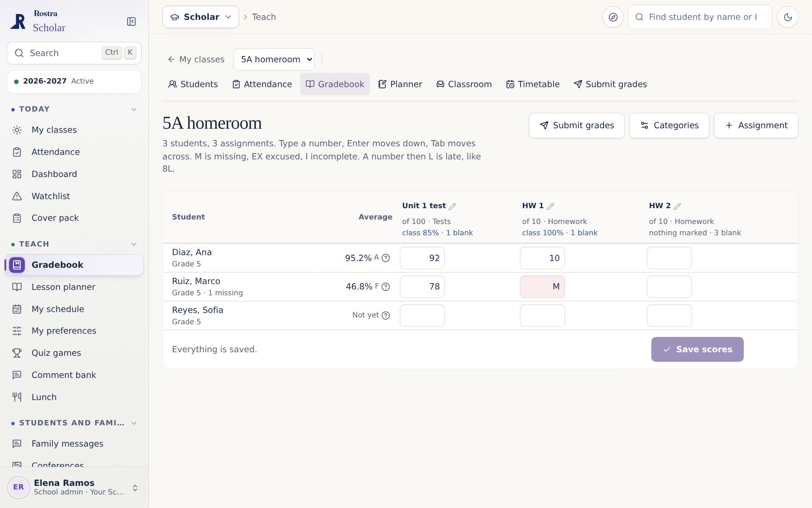Image resolution: width=812 pixels, height=508 pixels.
Task: Open the Scholar app switcher dropdown
Action: pyautogui.click(x=201, y=17)
